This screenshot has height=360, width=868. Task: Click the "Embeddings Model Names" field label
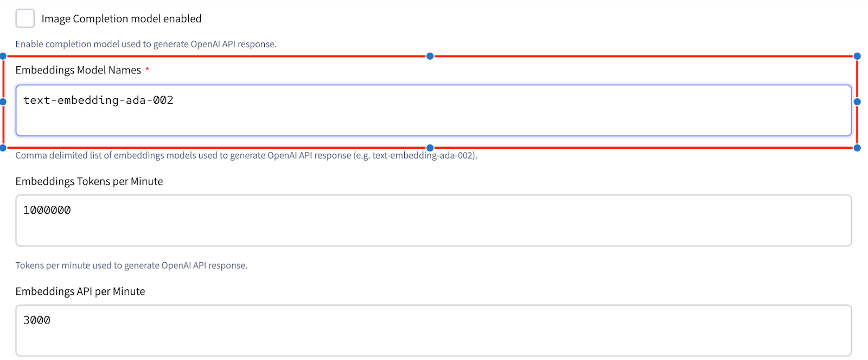(78, 70)
